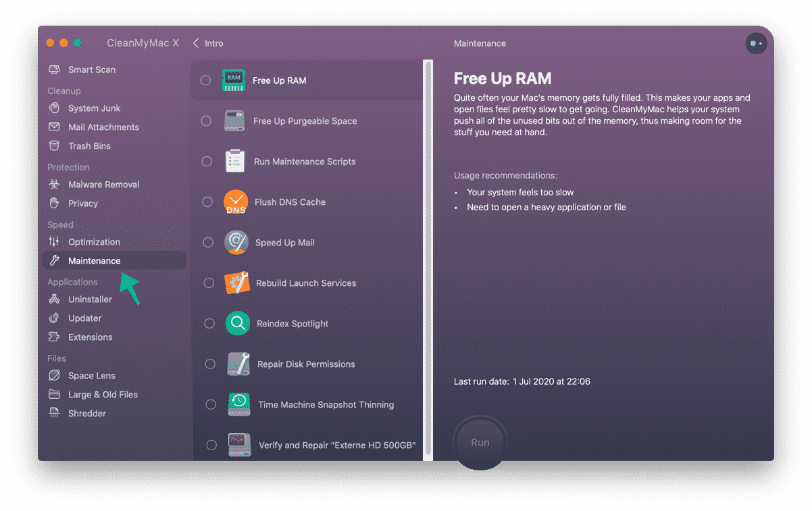This screenshot has width=812, height=511.
Task: Select the Verify and Repair radio button
Action: coord(211,445)
